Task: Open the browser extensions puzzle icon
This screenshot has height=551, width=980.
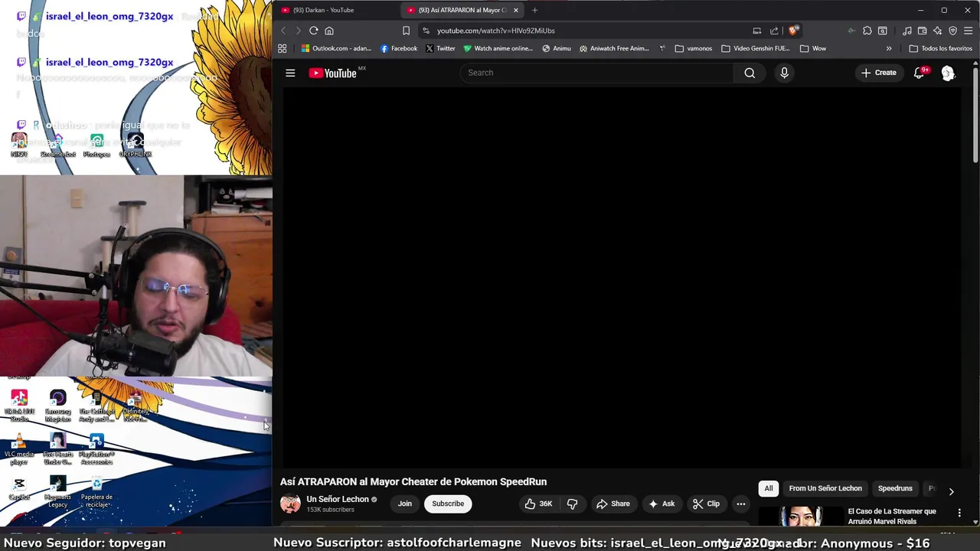Action: pos(867,31)
